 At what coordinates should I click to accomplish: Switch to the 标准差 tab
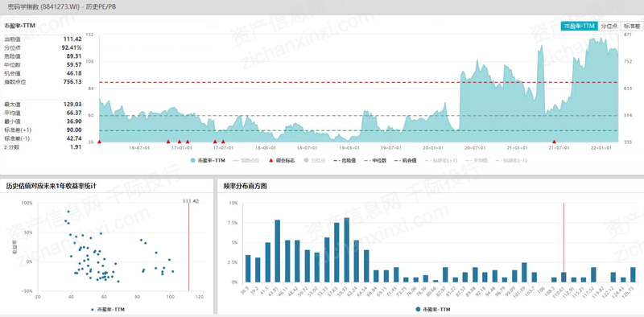[632, 26]
